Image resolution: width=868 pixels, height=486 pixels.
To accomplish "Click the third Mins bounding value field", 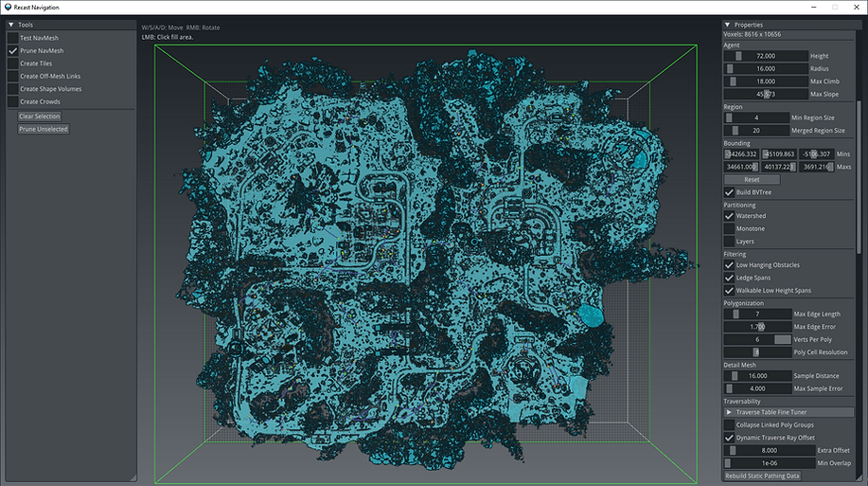I will pyautogui.click(x=817, y=154).
